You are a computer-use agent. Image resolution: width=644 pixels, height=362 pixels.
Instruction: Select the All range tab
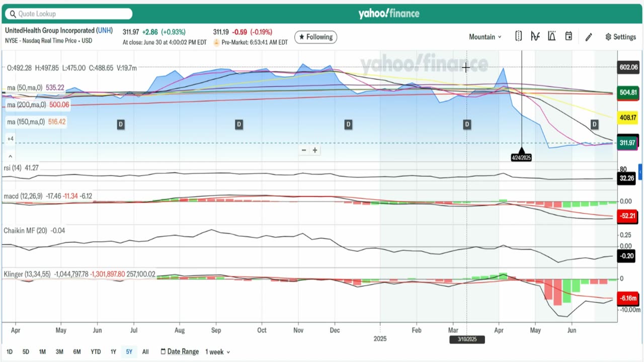click(x=145, y=352)
